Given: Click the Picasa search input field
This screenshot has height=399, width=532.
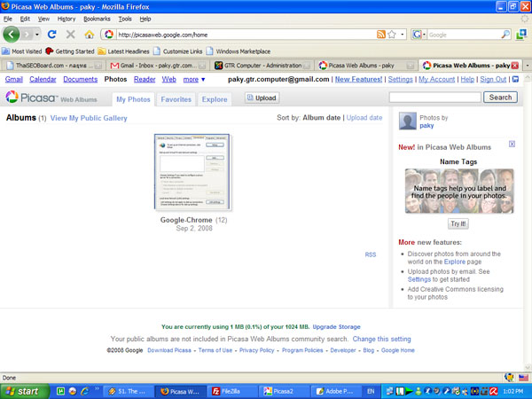Looking at the screenshot, I should click(x=435, y=98).
